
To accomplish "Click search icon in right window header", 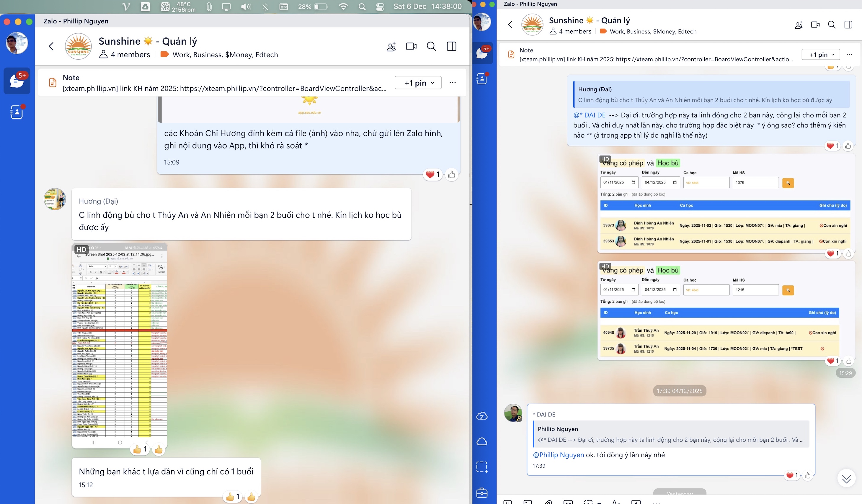I will (832, 24).
